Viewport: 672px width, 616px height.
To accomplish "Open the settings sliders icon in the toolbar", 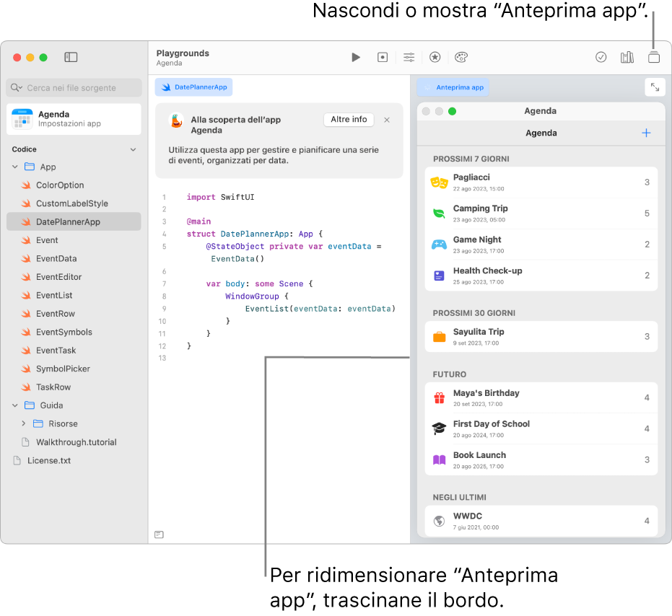I will coord(409,57).
